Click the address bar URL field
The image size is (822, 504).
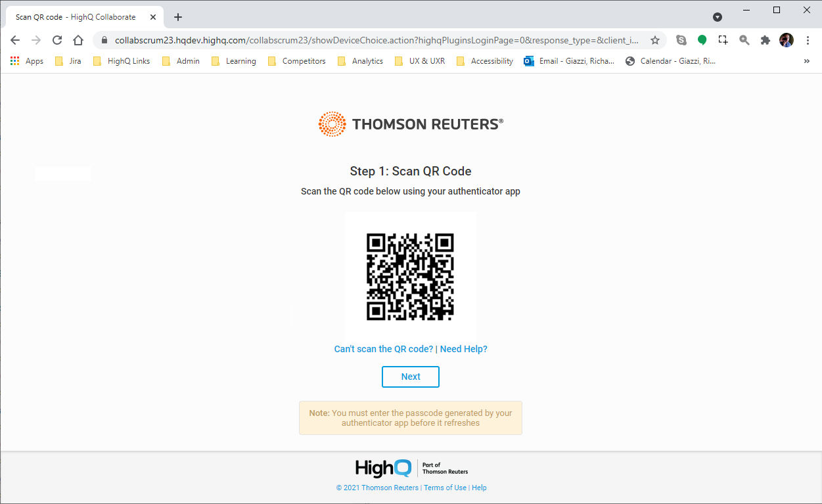tap(377, 40)
